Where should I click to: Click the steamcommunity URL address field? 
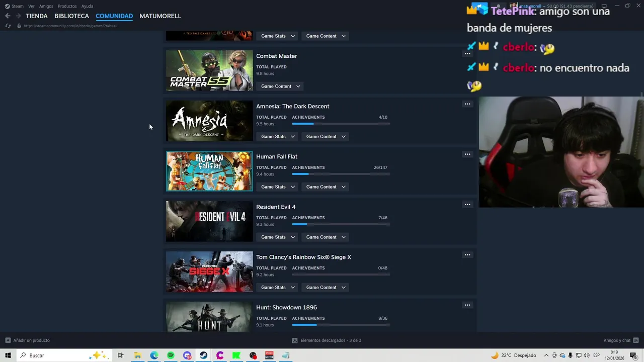[70, 26]
